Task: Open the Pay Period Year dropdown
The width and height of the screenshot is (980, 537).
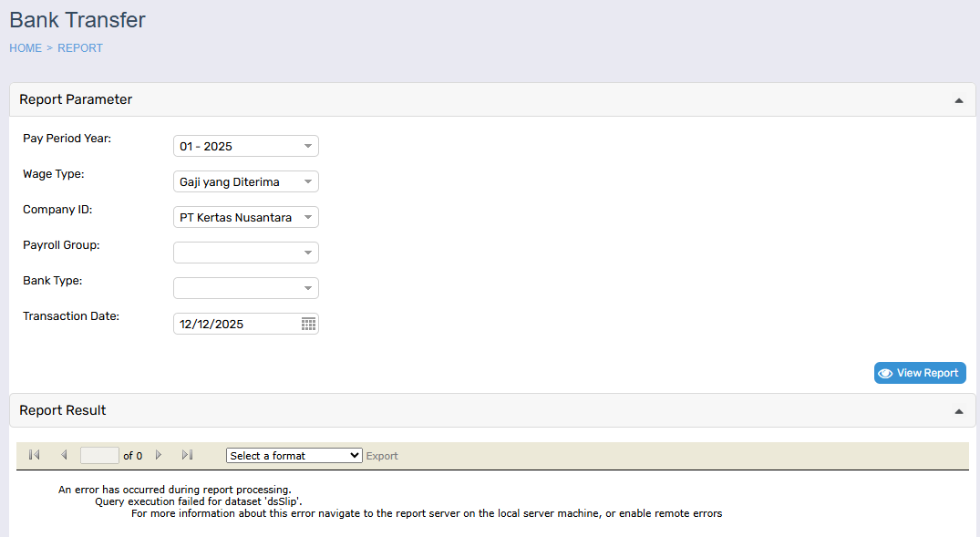Action: pyautogui.click(x=308, y=146)
